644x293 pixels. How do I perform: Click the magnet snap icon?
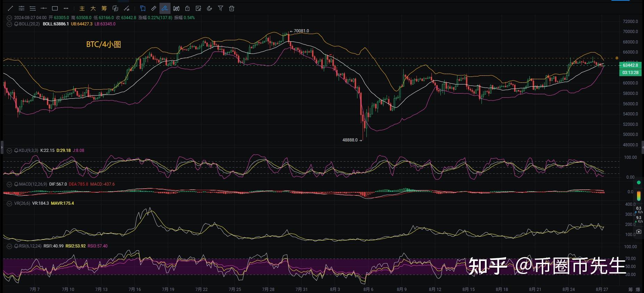point(209,8)
